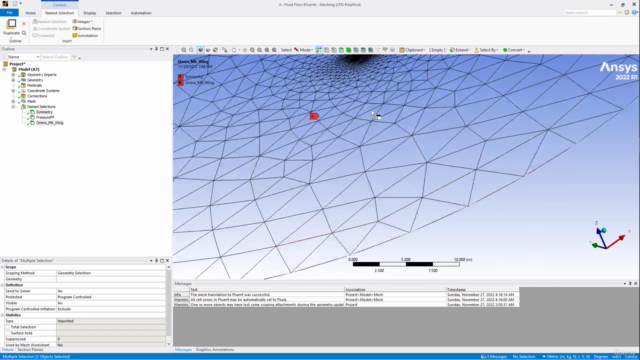Click the Metric units status bar entry

[566, 357]
